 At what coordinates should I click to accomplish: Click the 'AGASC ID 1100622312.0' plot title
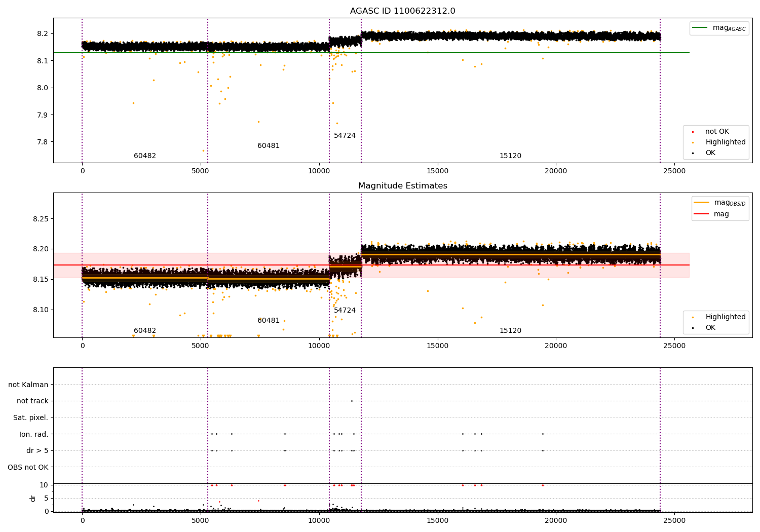pos(402,11)
